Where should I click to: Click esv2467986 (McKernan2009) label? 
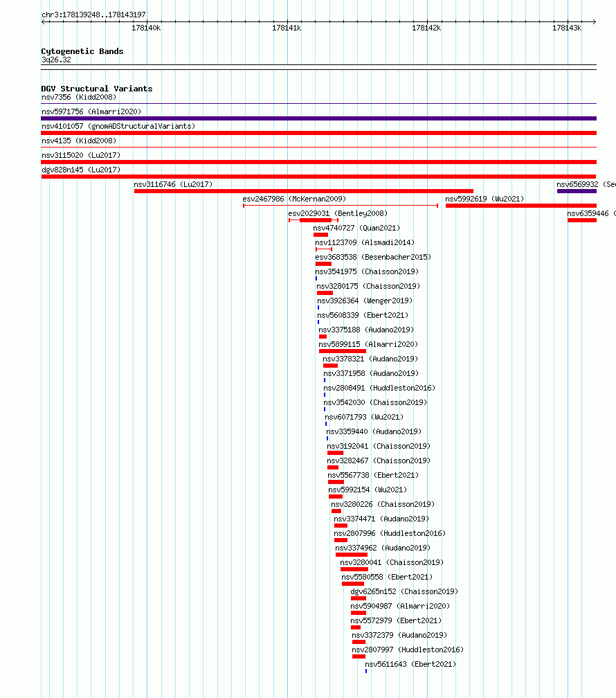point(294,199)
